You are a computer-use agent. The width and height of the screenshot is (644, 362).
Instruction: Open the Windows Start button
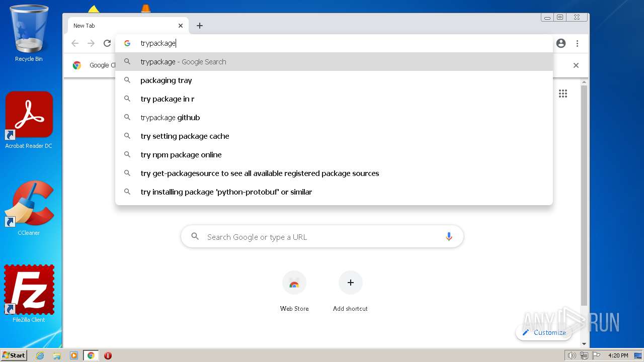[14, 355]
